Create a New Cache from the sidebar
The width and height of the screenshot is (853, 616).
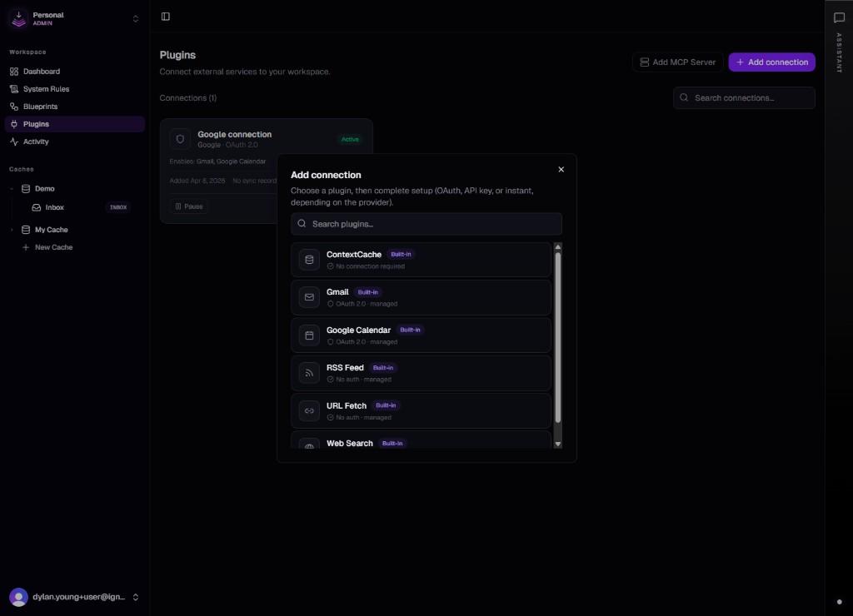tap(47, 247)
